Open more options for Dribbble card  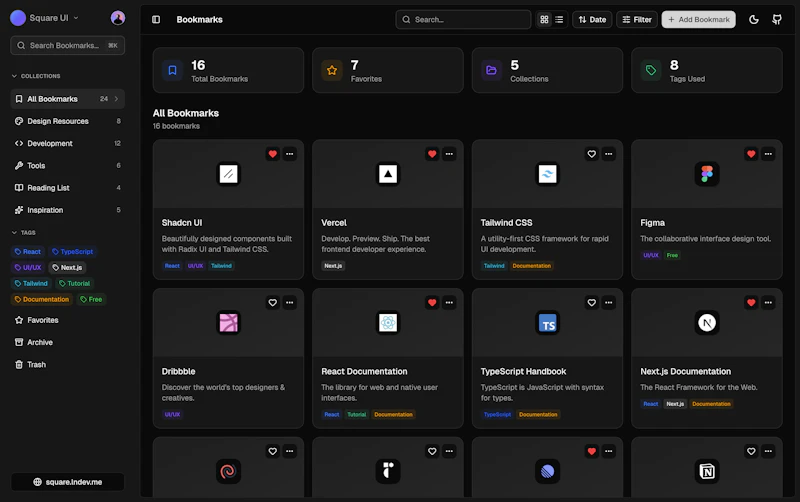click(289, 303)
